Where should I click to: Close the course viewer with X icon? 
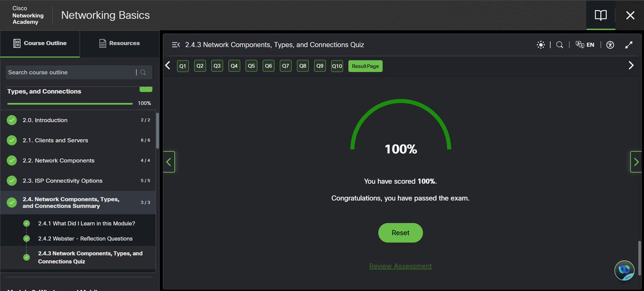pos(630,16)
